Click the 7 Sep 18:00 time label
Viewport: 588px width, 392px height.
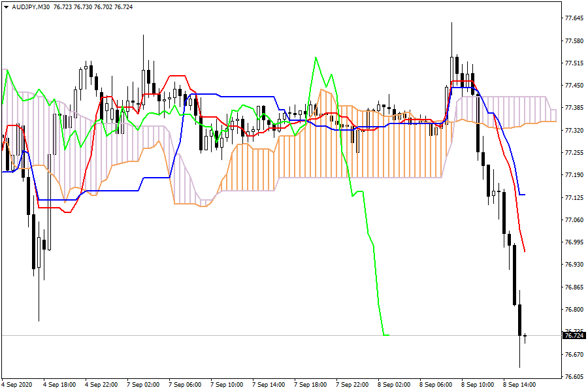click(x=312, y=385)
